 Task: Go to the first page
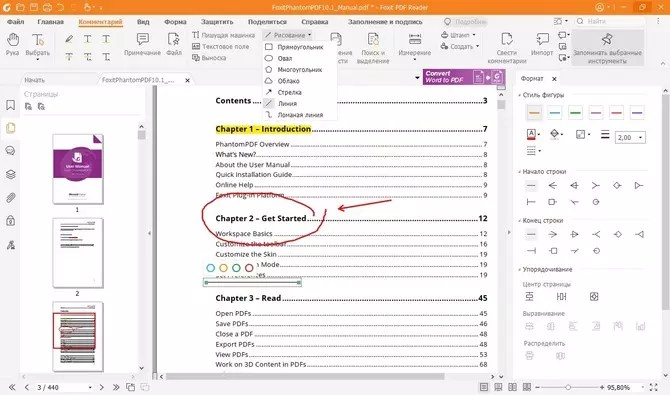[x=12, y=387]
